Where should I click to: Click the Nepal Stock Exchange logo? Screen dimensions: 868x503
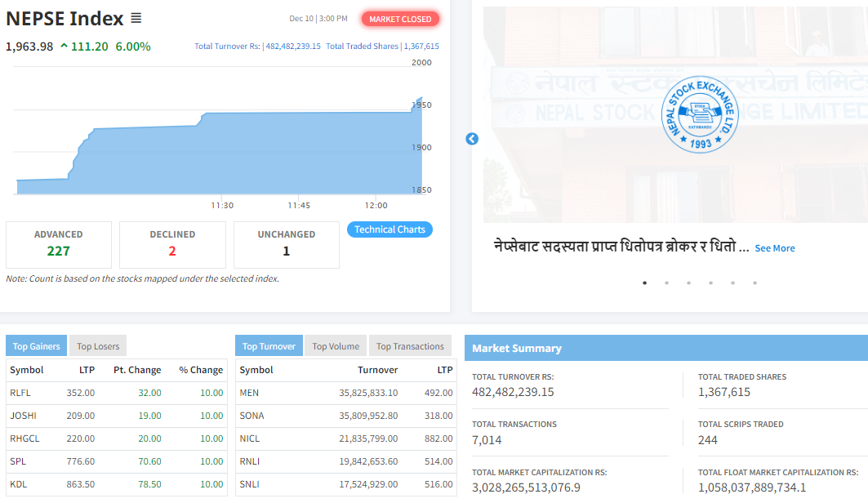click(700, 114)
